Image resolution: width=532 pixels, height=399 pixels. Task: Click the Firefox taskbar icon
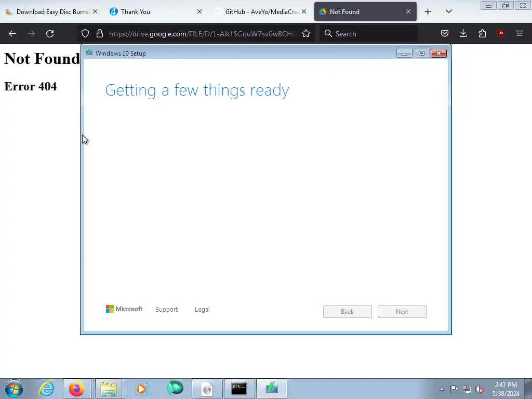(x=77, y=389)
